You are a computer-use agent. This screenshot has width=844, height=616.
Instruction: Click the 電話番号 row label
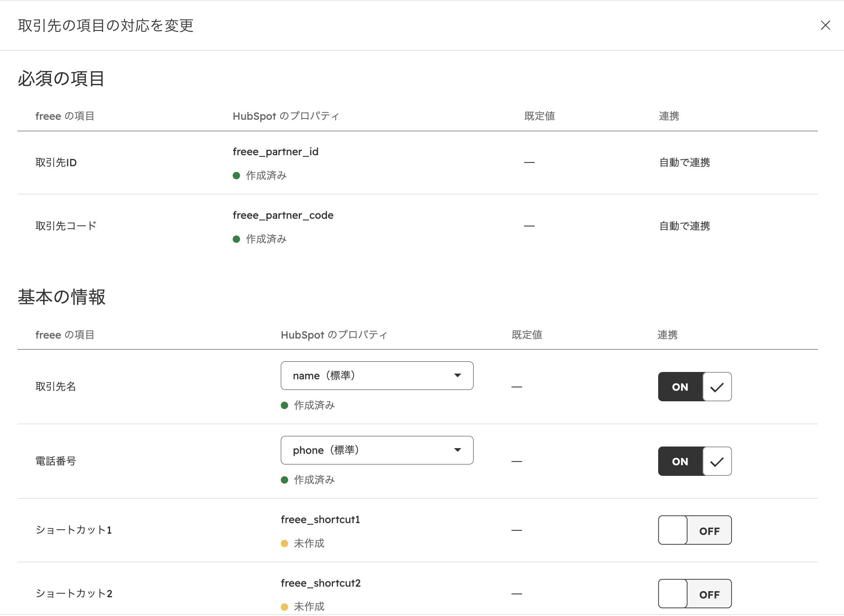[x=56, y=461]
